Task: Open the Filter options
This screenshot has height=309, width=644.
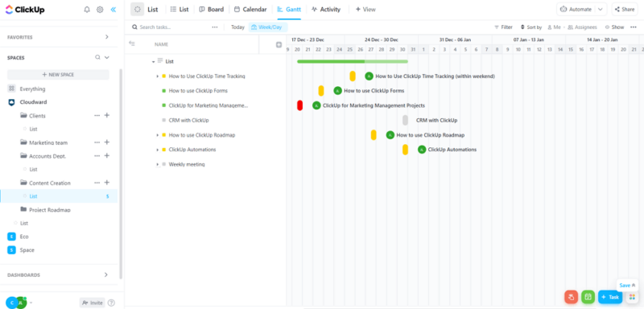Action: click(x=503, y=27)
